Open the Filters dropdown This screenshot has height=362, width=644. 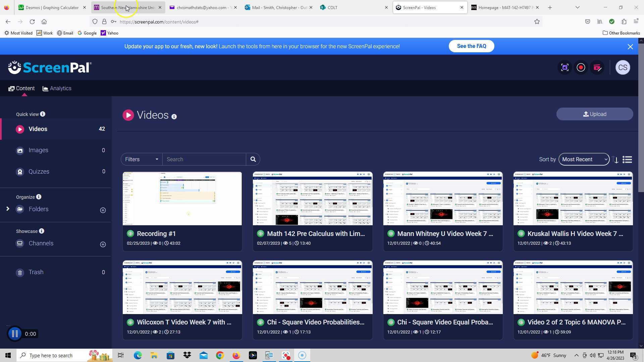pos(141,160)
